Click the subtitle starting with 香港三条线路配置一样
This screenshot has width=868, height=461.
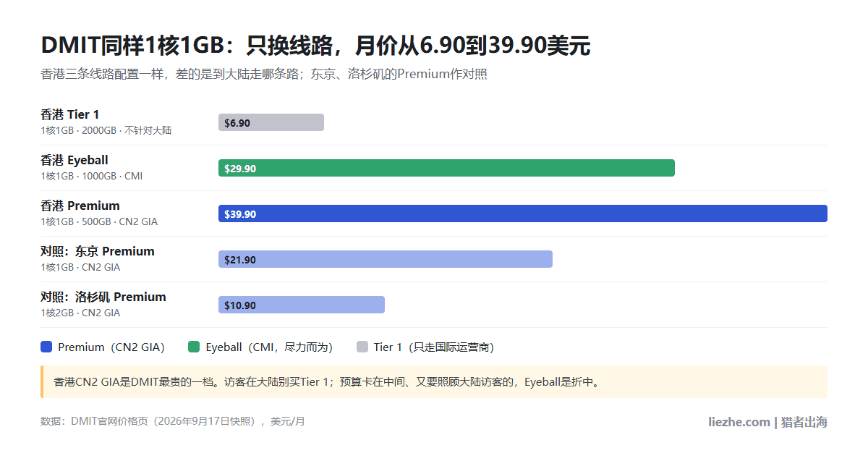coord(264,74)
